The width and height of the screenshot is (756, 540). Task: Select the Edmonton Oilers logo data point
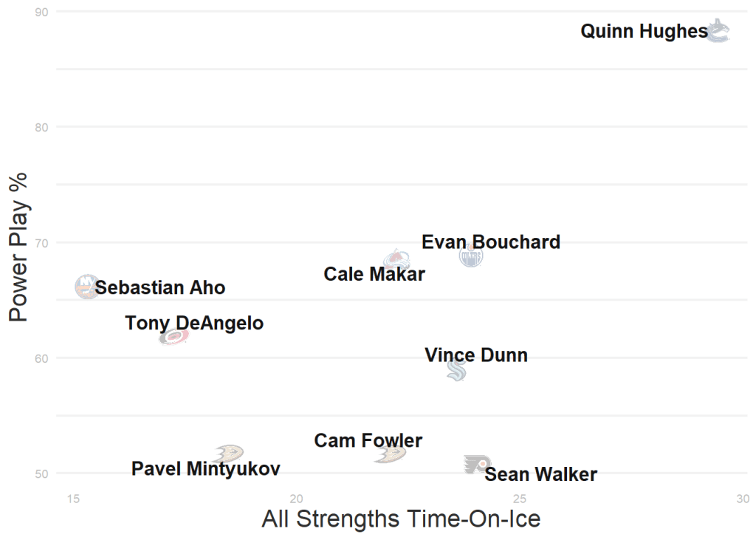470,256
